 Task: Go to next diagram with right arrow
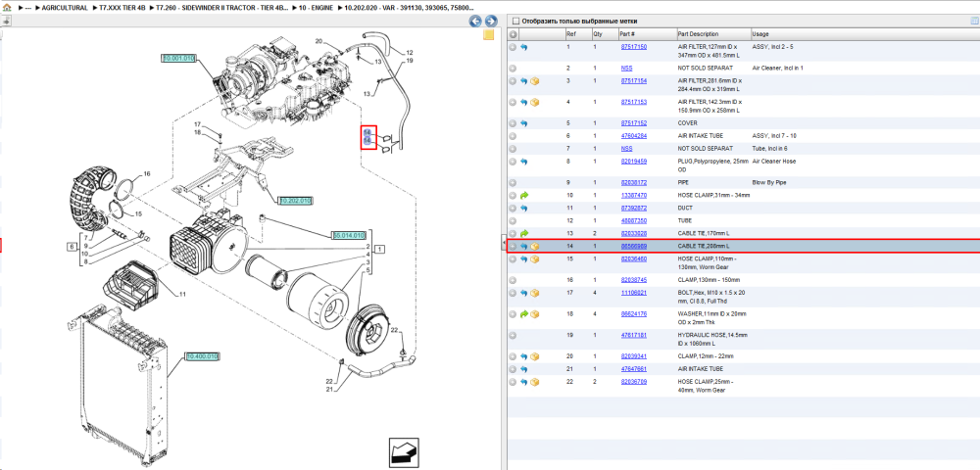(x=491, y=22)
